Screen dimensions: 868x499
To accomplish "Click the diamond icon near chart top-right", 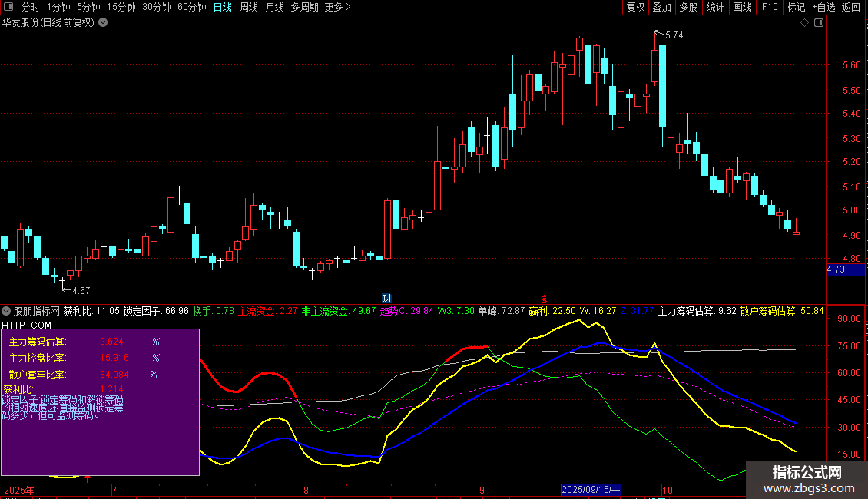I will click(804, 23).
